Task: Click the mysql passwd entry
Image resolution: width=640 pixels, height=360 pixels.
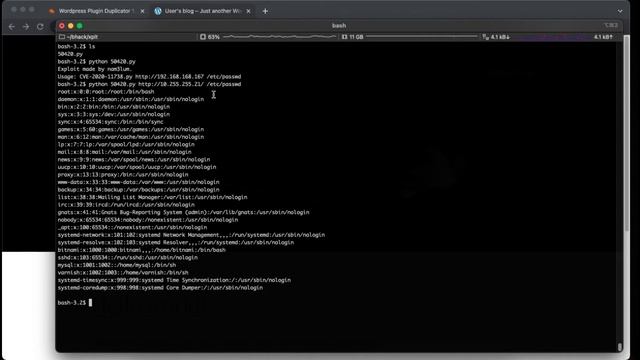Action: tap(117, 265)
